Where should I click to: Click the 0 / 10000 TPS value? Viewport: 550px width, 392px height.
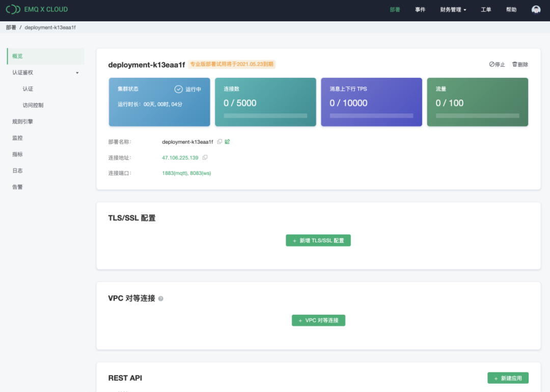click(x=348, y=103)
